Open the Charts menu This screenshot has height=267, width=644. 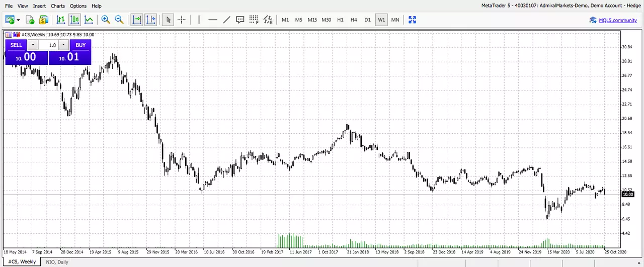click(x=58, y=6)
